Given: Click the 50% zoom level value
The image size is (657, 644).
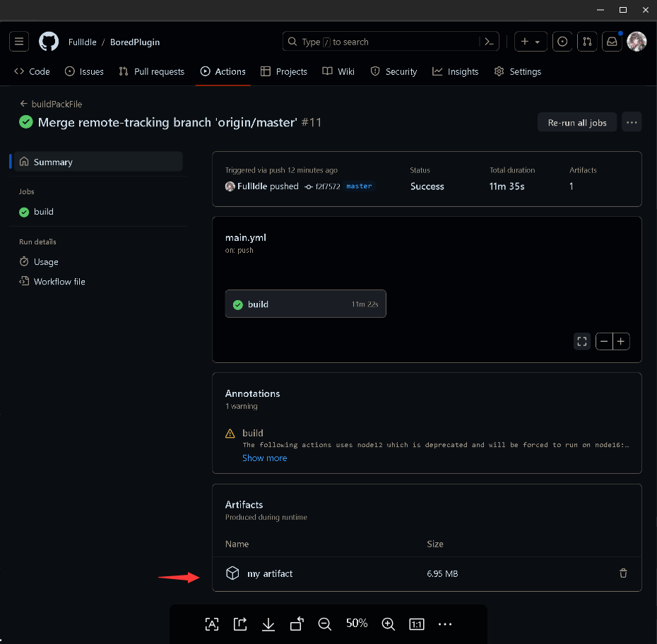Looking at the screenshot, I should (x=357, y=623).
